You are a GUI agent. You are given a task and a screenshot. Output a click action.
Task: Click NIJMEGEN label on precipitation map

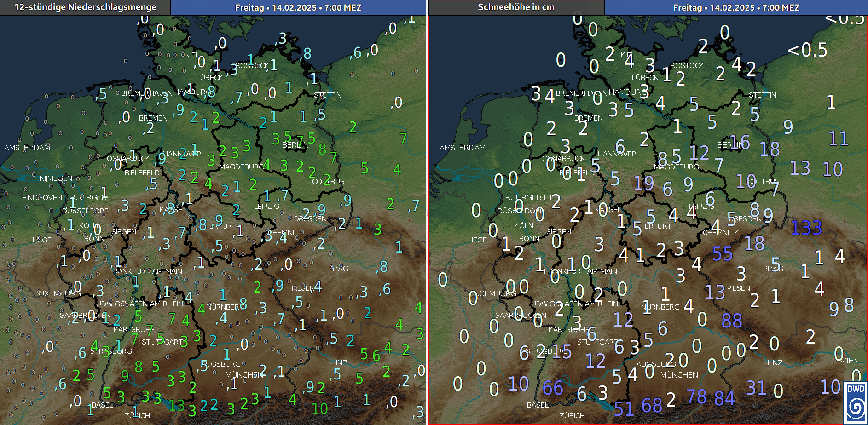click(x=56, y=178)
